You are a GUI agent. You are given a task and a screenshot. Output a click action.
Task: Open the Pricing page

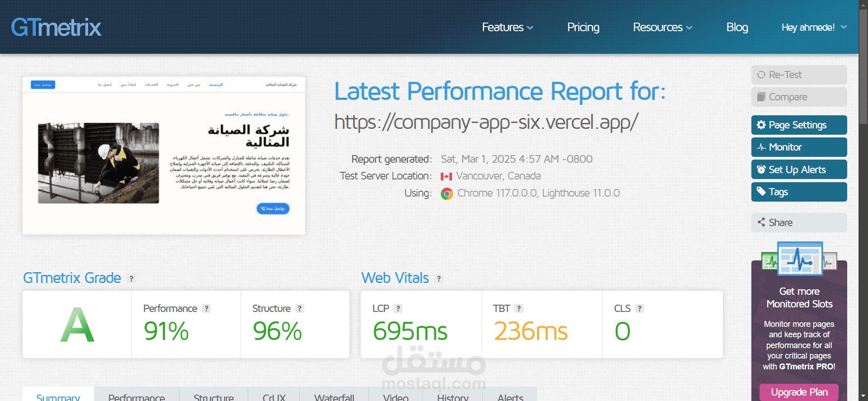583,27
